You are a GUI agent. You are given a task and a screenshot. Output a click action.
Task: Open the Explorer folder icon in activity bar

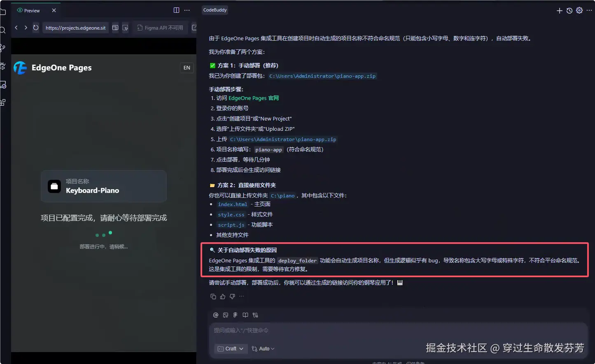click(2, 12)
